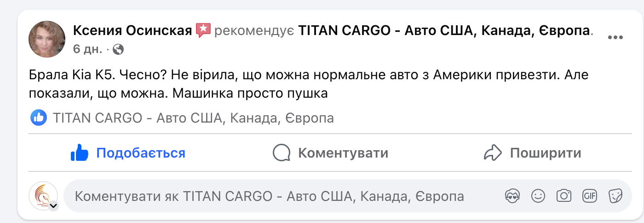Toggle like with the Подобається button
The width and height of the screenshot is (644, 223).
pos(128,153)
